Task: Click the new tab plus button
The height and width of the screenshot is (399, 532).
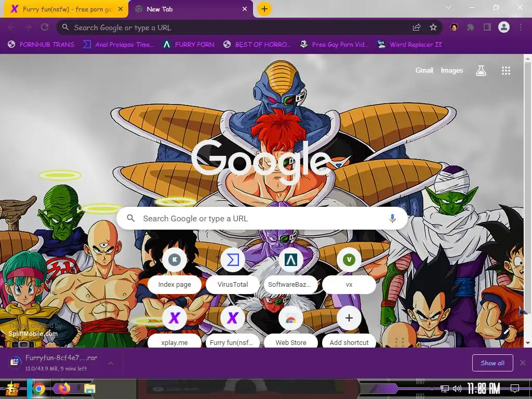Action: pyautogui.click(x=264, y=9)
